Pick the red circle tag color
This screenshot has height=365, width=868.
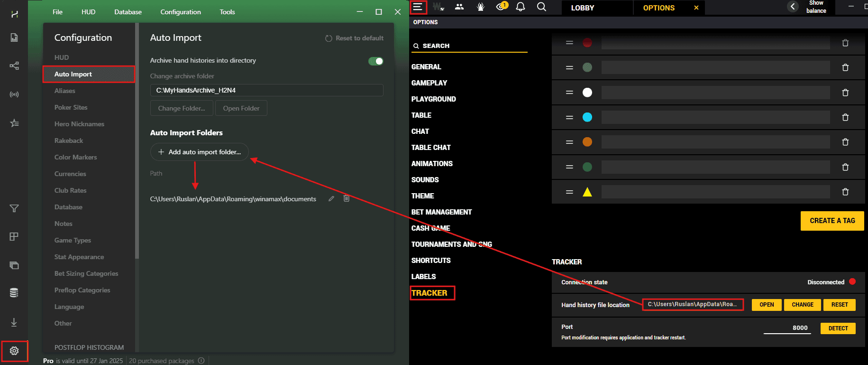[587, 43]
